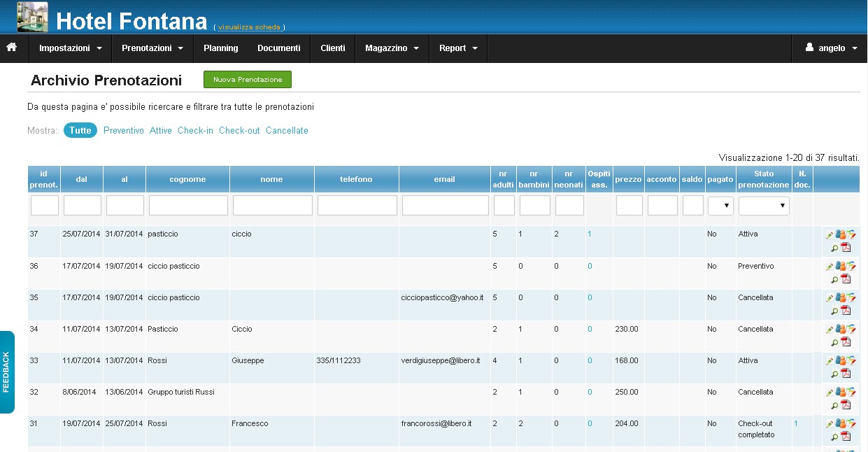Click the Nuova Prenotazione button
The height and width of the screenshot is (452, 868).
click(x=248, y=80)
